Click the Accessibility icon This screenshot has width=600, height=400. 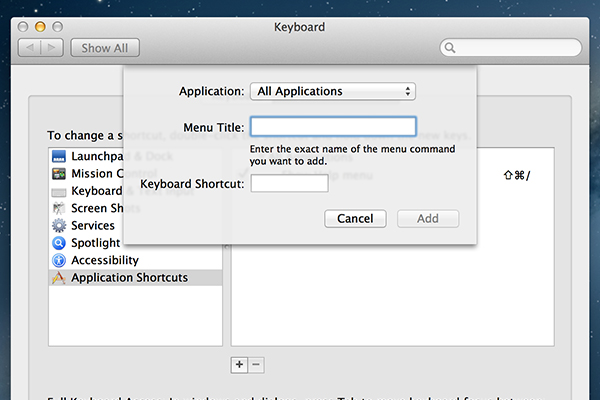click(x=59, y=260)
